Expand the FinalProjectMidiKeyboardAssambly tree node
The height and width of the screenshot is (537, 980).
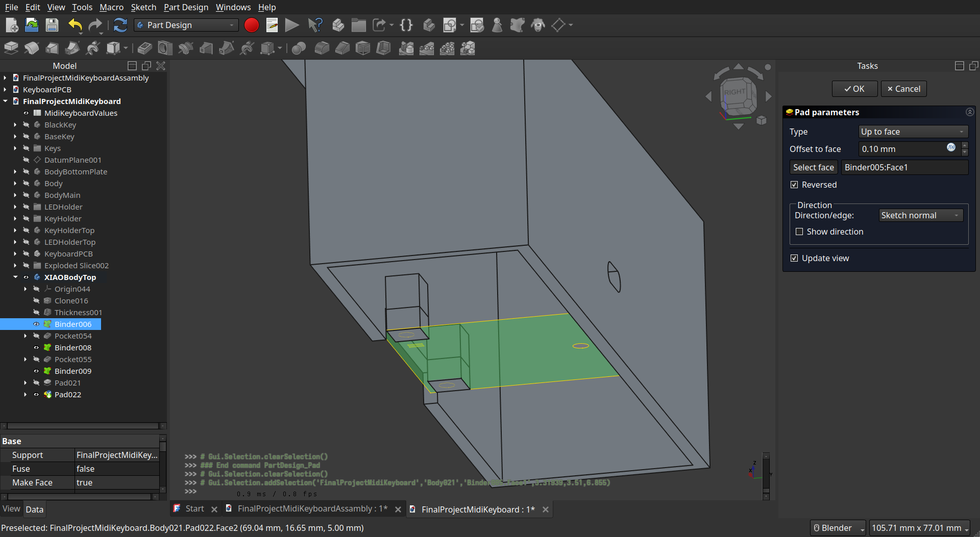coord(5,78)
